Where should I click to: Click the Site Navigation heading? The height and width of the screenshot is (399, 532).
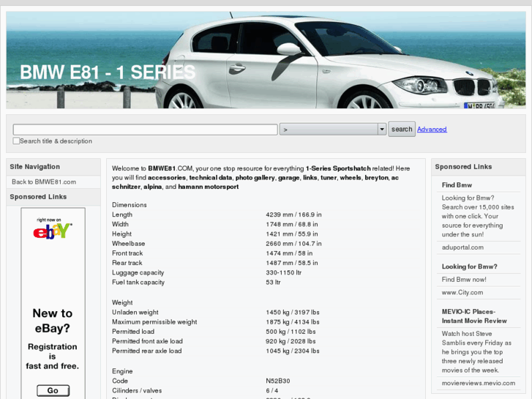(x=35, y=167)
